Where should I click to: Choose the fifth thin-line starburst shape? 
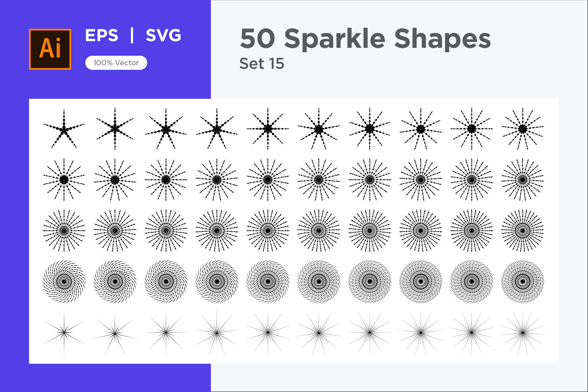pyautogui.click(x=268, y=332)
